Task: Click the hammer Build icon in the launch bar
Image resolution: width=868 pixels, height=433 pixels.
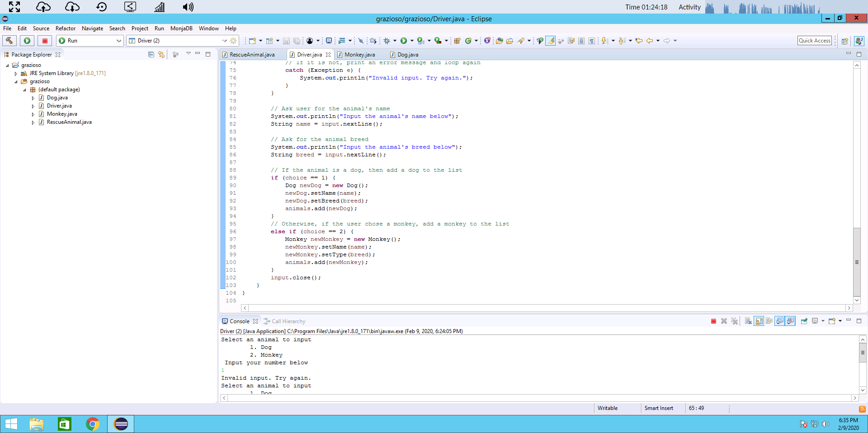Action: tap(9, 41)
